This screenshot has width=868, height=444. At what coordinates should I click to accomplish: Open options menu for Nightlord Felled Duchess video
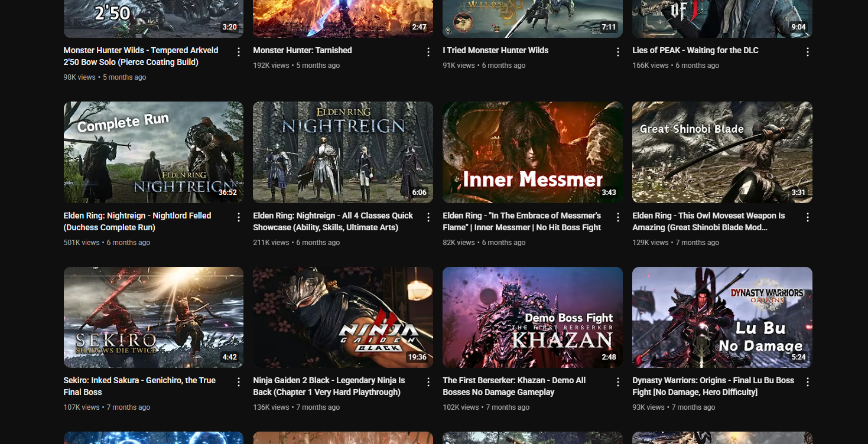coord(239,217)
